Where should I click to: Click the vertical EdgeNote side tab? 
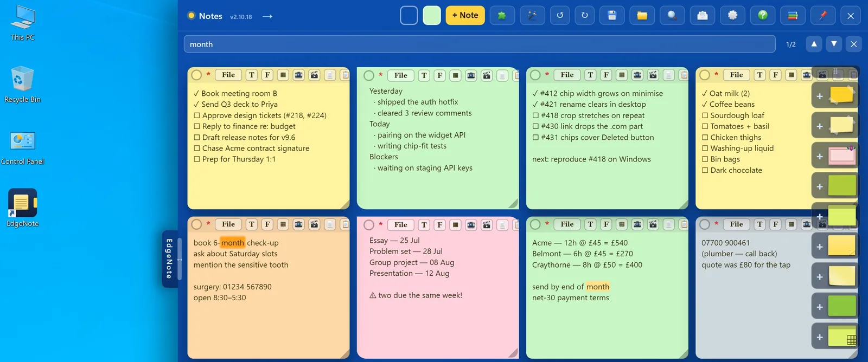tap(169, 258)
